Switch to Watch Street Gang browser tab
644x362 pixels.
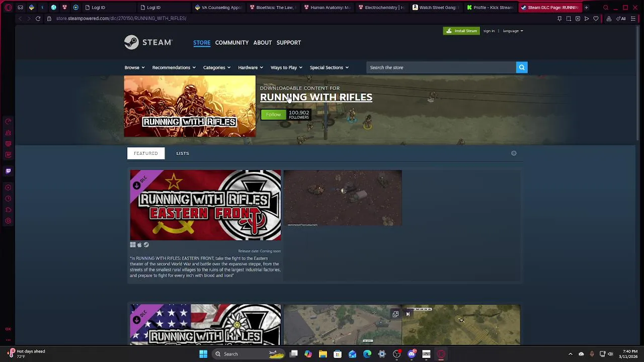pyautogui.click(x=436, y=8)
